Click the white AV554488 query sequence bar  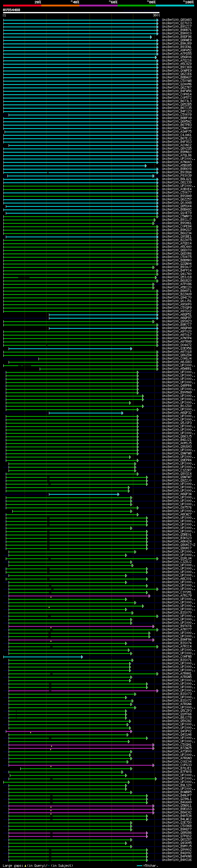tap(81, 13)
